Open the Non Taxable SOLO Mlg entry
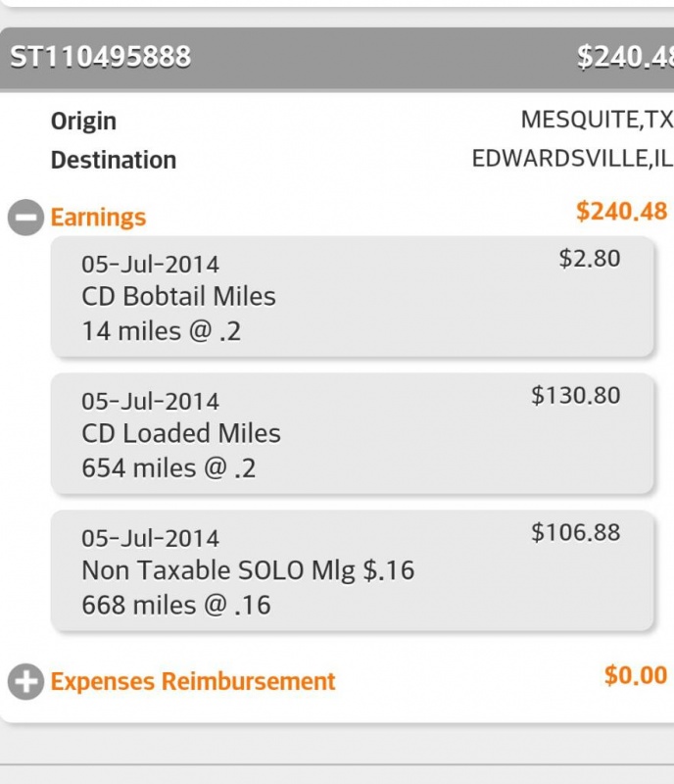 (248, 570)
